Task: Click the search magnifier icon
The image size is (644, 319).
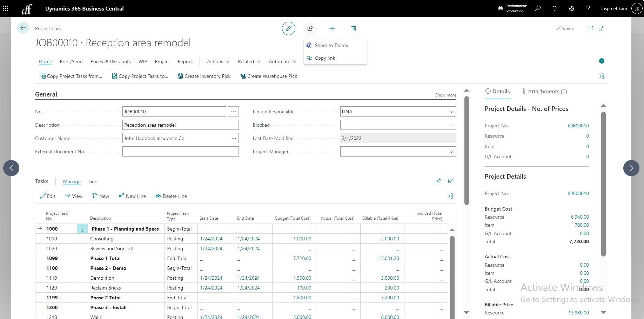Action: 537,8
